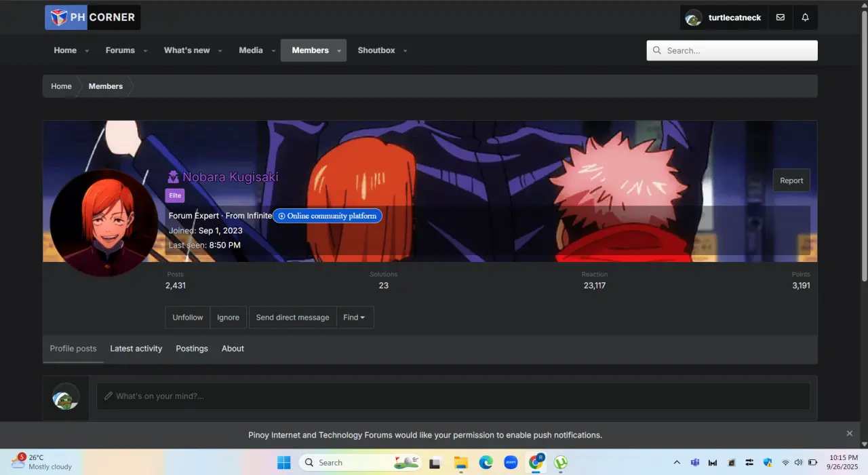This screenshot has height=475, width=868.
Task: Click the Report button
Action: click(791, 180)
